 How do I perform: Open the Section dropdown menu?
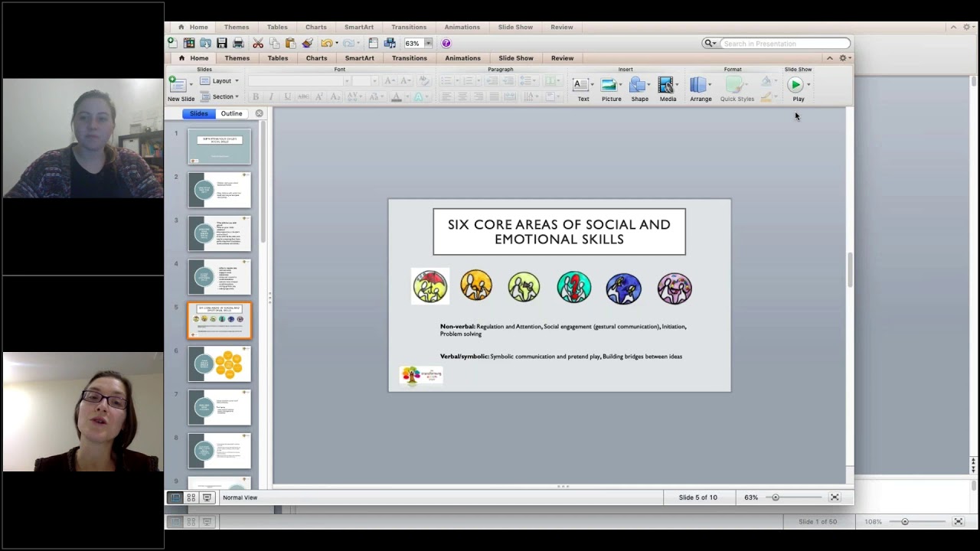[x=220, y=96]
